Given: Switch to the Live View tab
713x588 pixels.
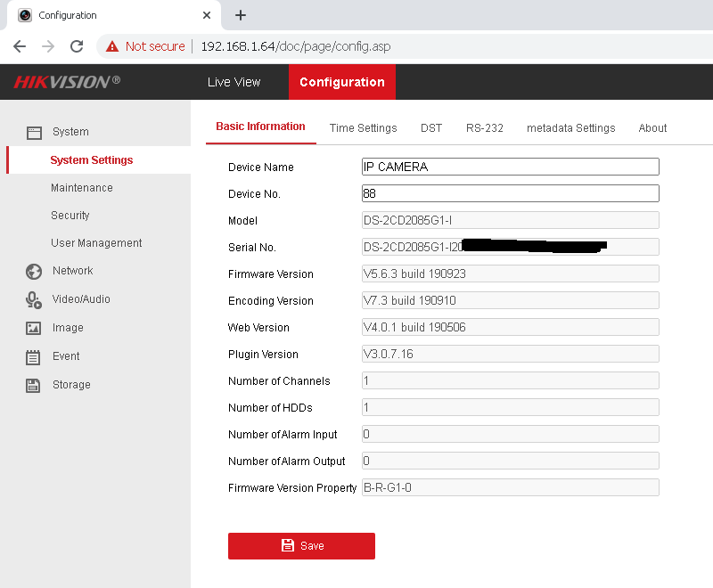Looking at the screenshot, I should click(x=234, y=82).
